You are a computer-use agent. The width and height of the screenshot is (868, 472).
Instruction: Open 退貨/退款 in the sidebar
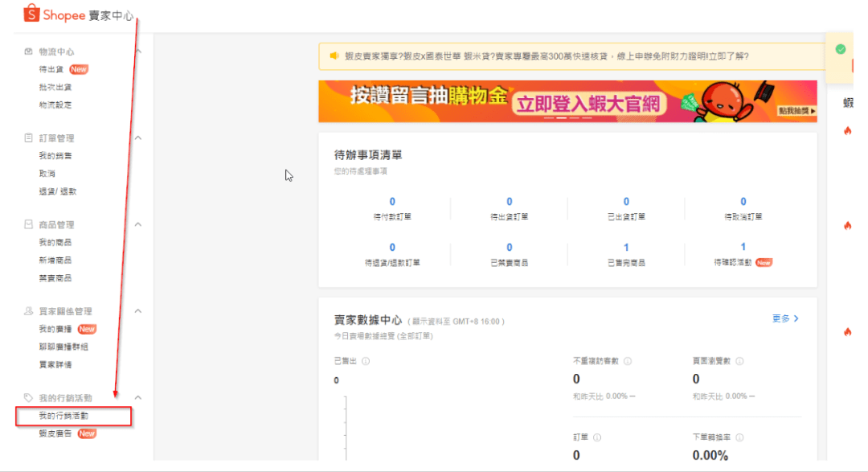58,191
